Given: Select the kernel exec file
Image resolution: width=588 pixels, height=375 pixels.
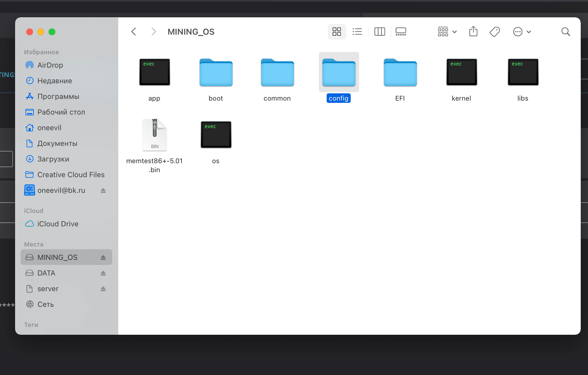Looking at the screenshot, I should pyautogui.click(x=462, y=73).
